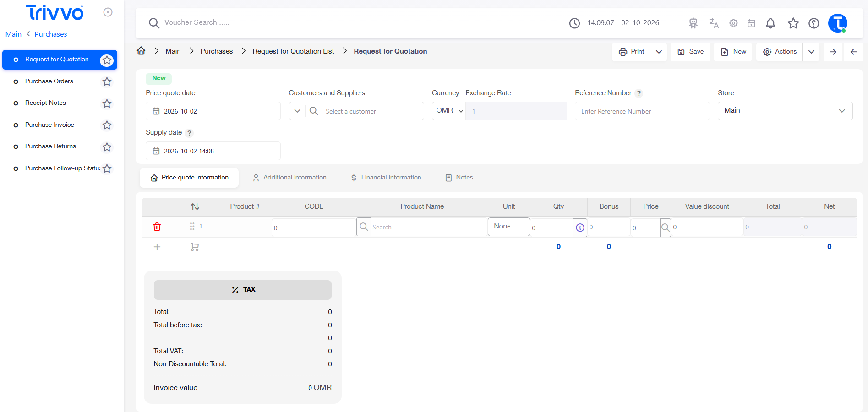Expand the Print options dropdown arrow

[x=659, y=52]
